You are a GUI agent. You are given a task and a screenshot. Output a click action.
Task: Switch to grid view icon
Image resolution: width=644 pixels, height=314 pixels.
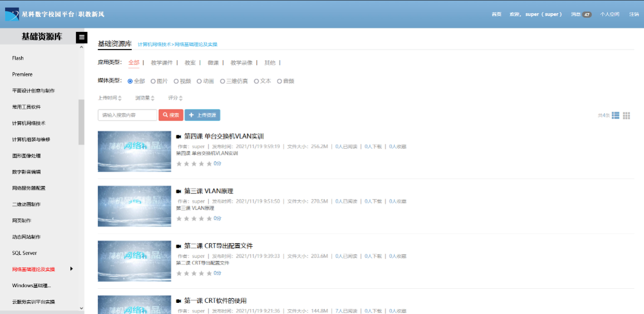pos(627,115)
